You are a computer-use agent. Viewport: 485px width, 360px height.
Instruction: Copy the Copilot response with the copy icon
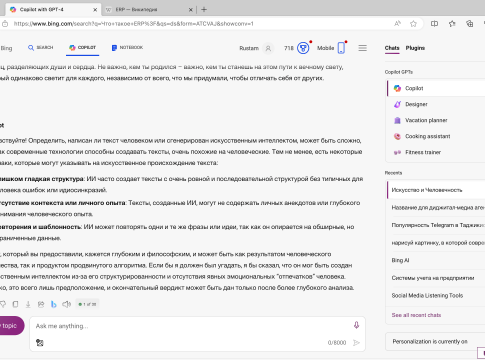tap(15, 304)
